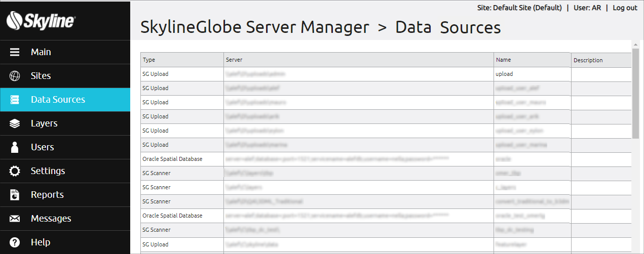Screen dimensions: 644x254
Task: Click the Data Sources server icon
Action: coord(15,100)
